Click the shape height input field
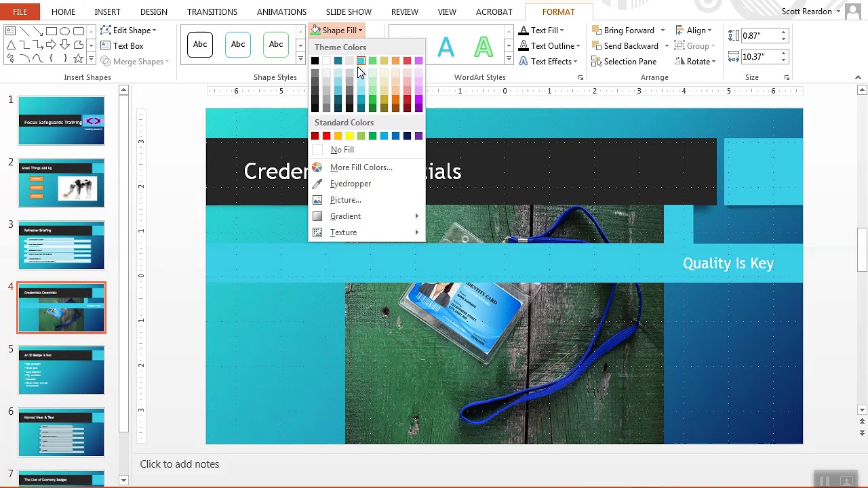 (759, 35)
